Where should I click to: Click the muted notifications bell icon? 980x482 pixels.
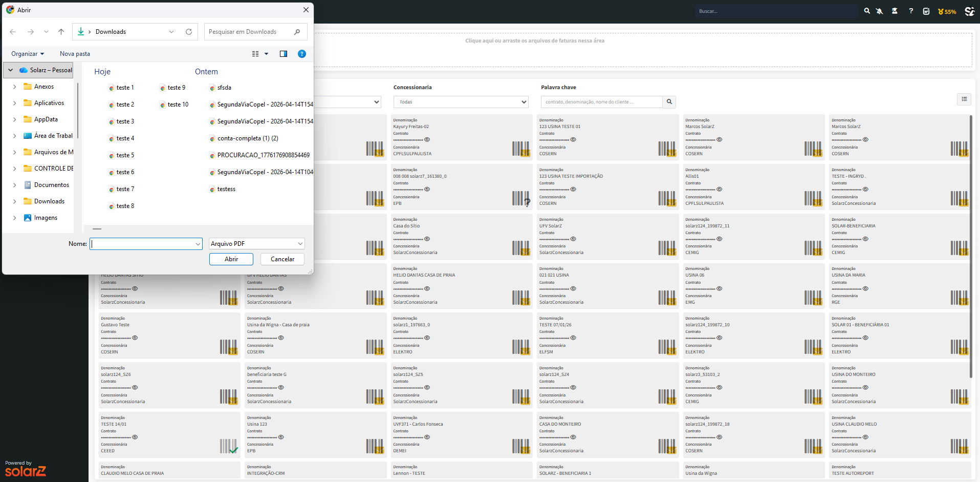[x=880, y=11]
